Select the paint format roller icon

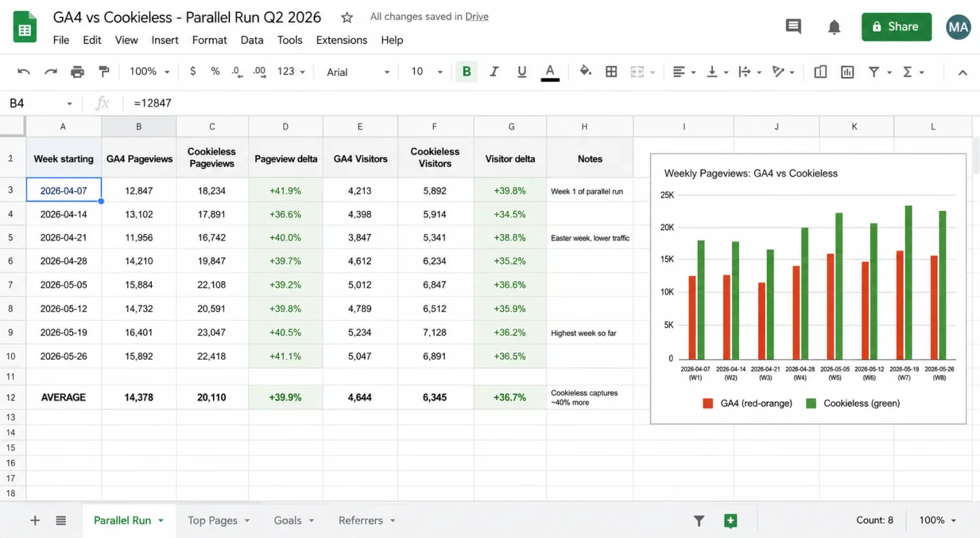[104, 71]
